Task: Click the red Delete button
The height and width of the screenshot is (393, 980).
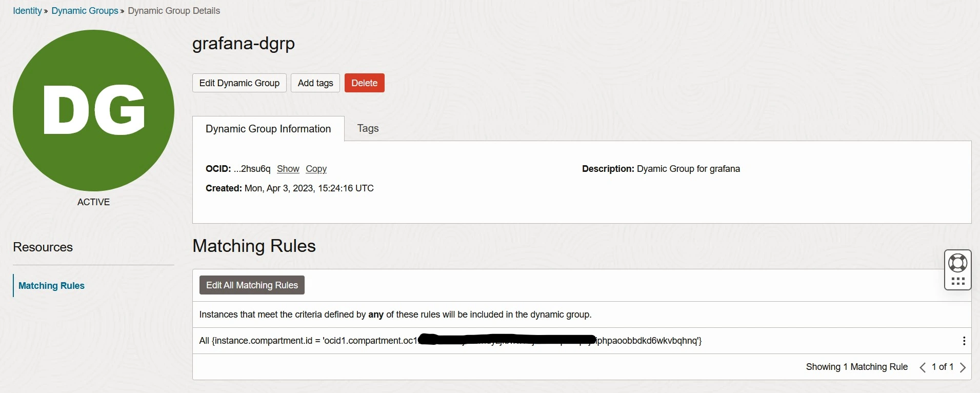Action: click(364, 83)
